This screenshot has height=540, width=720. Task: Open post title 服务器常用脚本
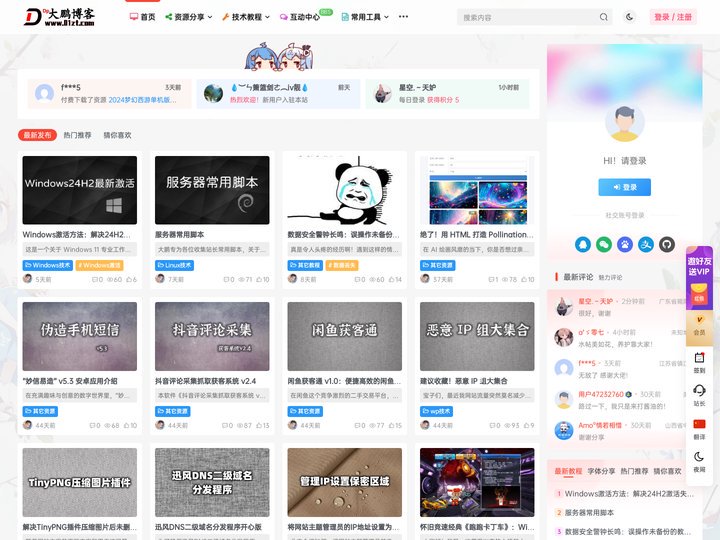tap(180, 235)
